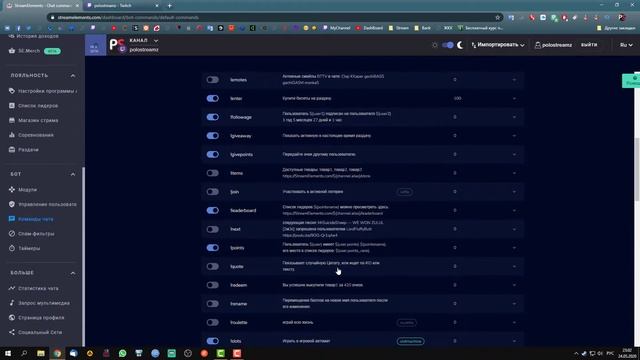Click the !roulette row tag badge
640x360 pixels.
407,322
